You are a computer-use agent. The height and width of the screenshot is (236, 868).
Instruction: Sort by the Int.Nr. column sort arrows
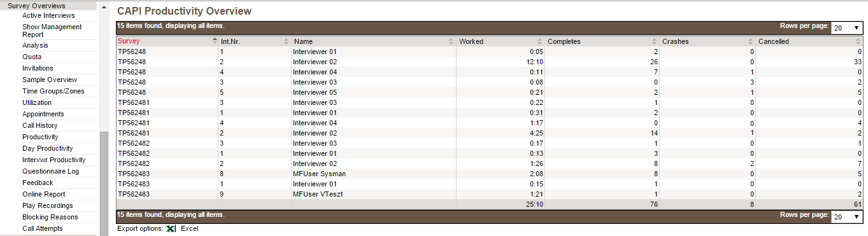pyautogui.click(x=286, y=41)
